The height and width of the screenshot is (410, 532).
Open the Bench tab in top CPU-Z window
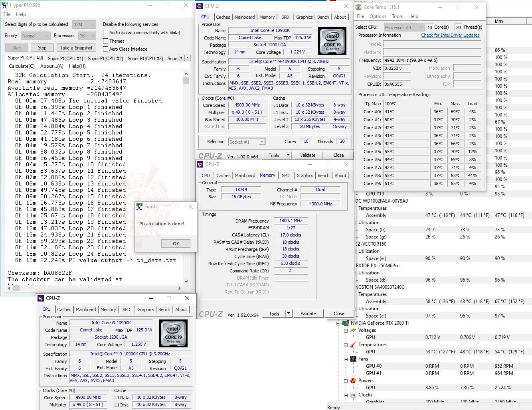click(x=323, y=17)
